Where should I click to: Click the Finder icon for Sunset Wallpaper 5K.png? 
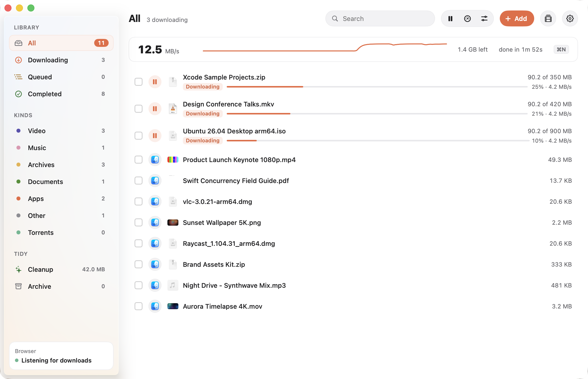pos(155,222)
